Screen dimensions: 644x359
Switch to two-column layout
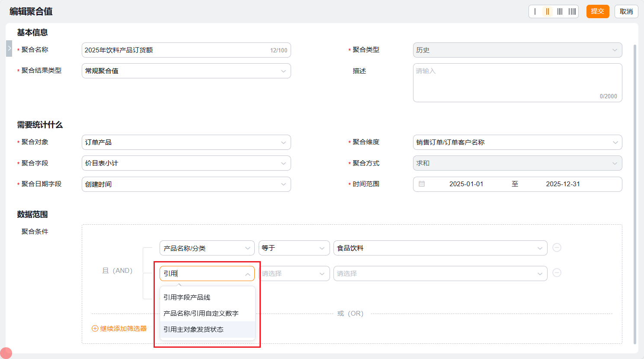coord(548,12)
